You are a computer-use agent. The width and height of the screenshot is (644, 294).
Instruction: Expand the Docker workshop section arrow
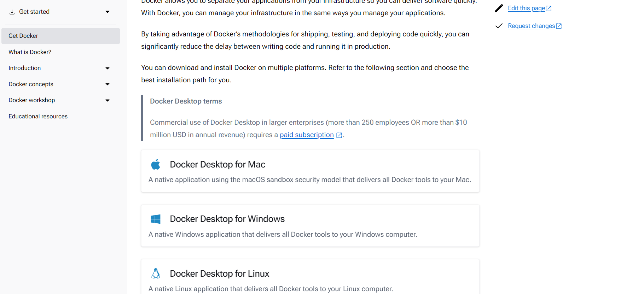coord(108,100)
